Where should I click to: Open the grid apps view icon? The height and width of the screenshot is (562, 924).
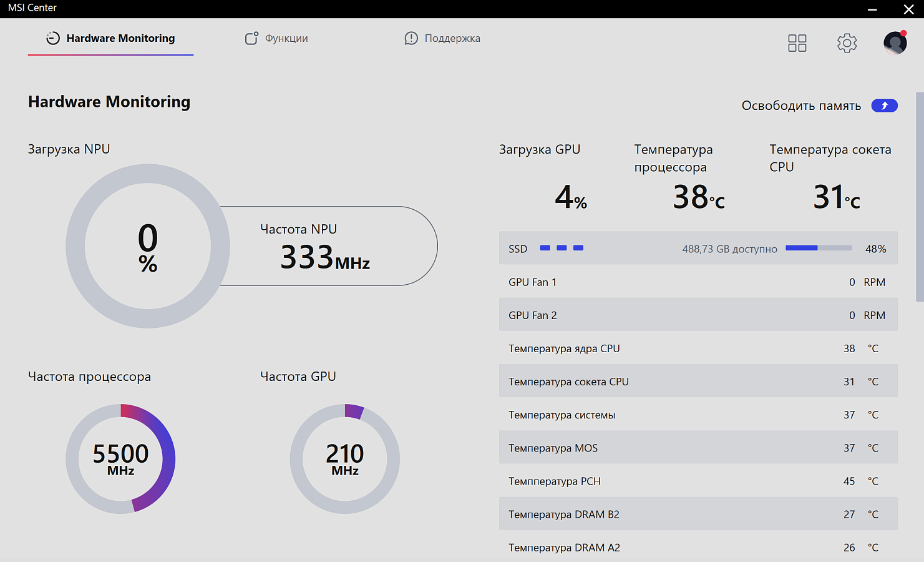click(x=797, y=43)
